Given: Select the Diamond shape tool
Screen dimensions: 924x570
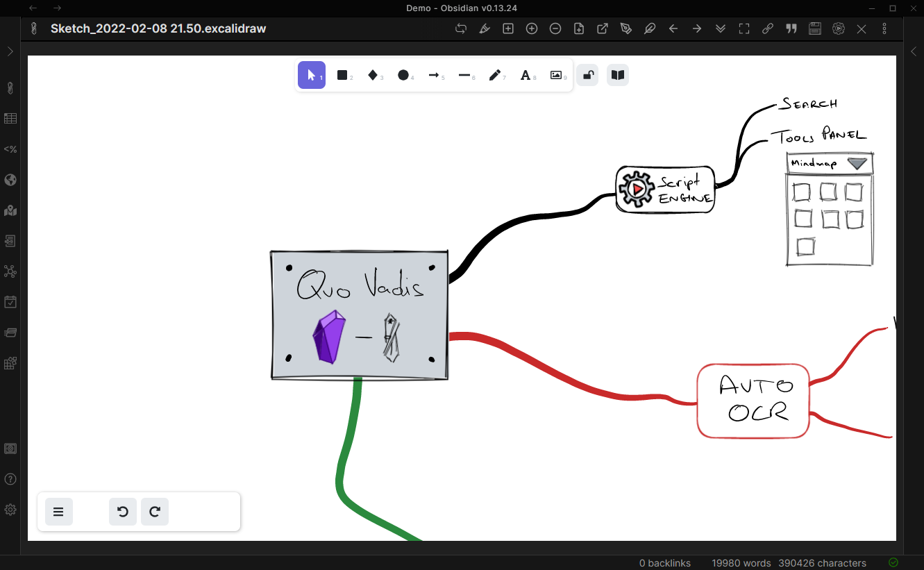Looking at the screenshot, I should [x=373, y=75].
